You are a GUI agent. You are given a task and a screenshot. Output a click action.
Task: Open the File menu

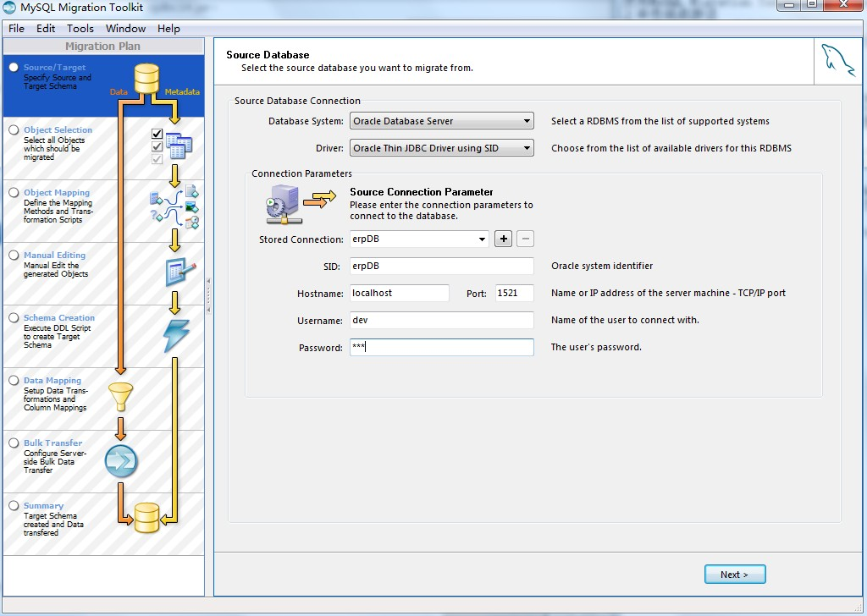17,28
